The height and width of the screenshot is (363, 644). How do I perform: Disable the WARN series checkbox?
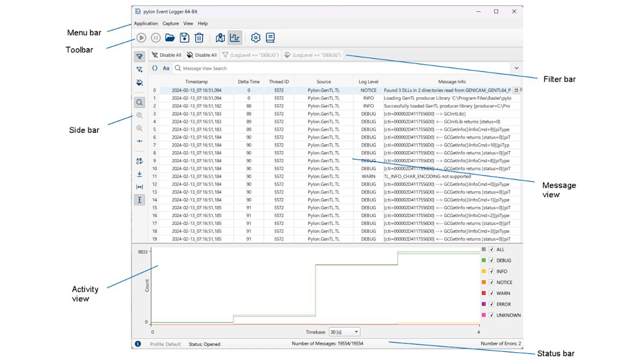[x=492, y=293]
